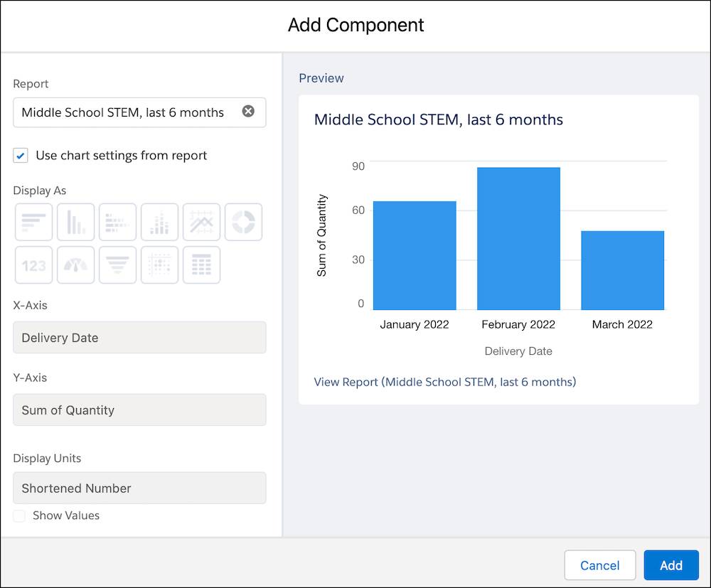This screenshot has width=711, height=588.
Task: Add the chart component to the dashboard
Action: pos(670,565)
